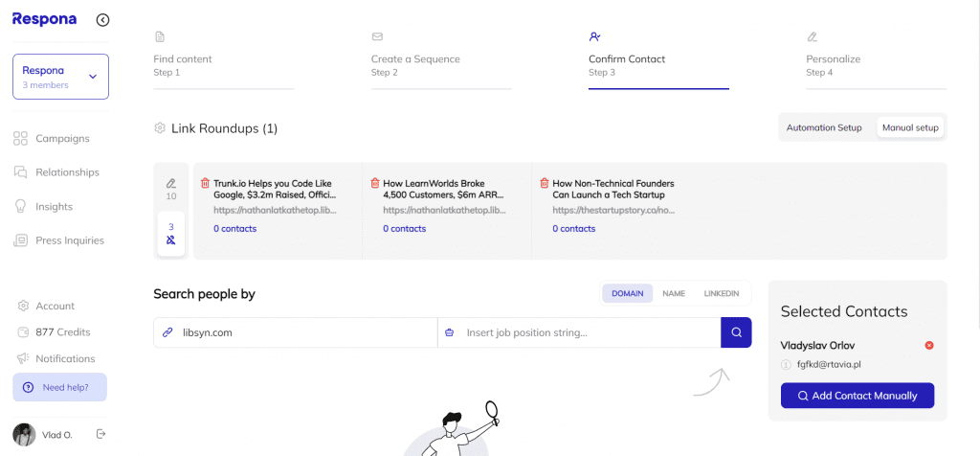The image size is (980, 456).
Task: Click the Credits wallet icon
Action: pos(23,332)
